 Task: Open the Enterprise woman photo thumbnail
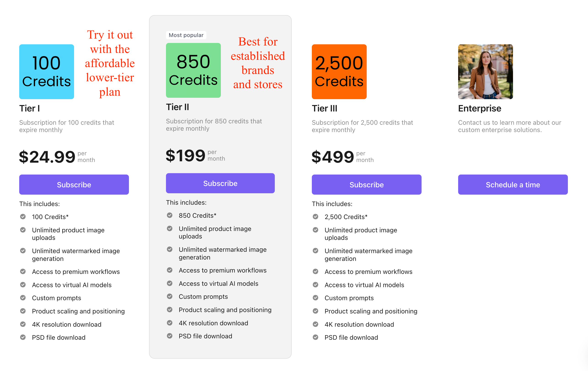(x=485, y=72)
